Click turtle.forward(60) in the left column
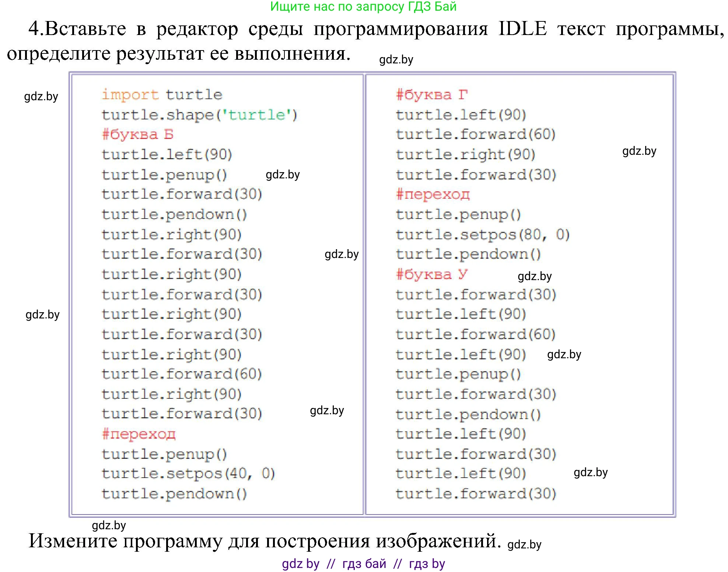The width and height of the screenshot is (728, 572). 182,374
